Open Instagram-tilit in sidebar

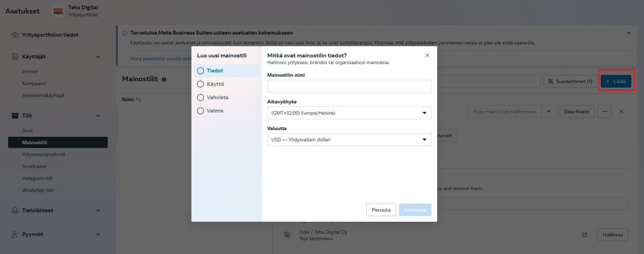point(37,178)
